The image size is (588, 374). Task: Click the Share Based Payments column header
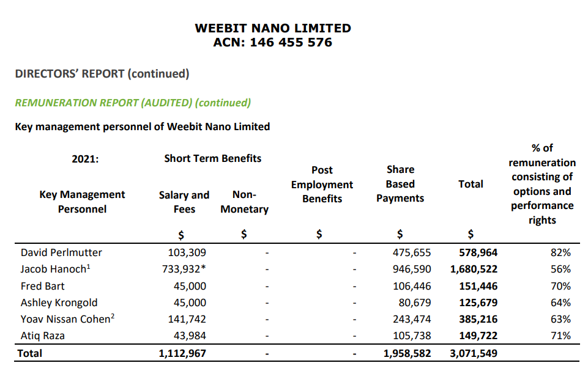point(400,184)
